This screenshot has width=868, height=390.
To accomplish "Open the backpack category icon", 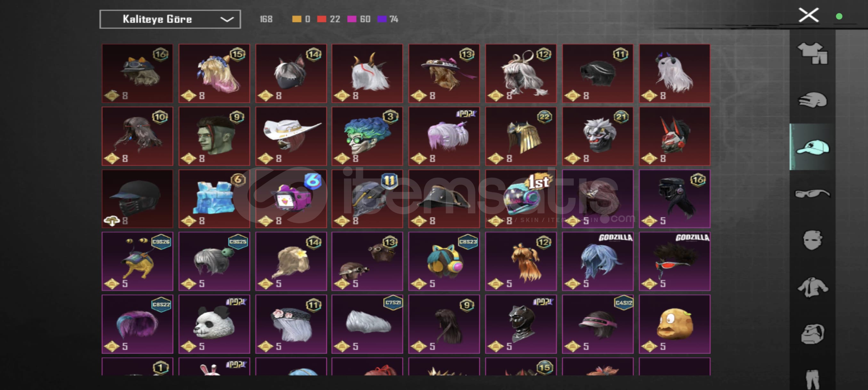I will coord(812,334).
